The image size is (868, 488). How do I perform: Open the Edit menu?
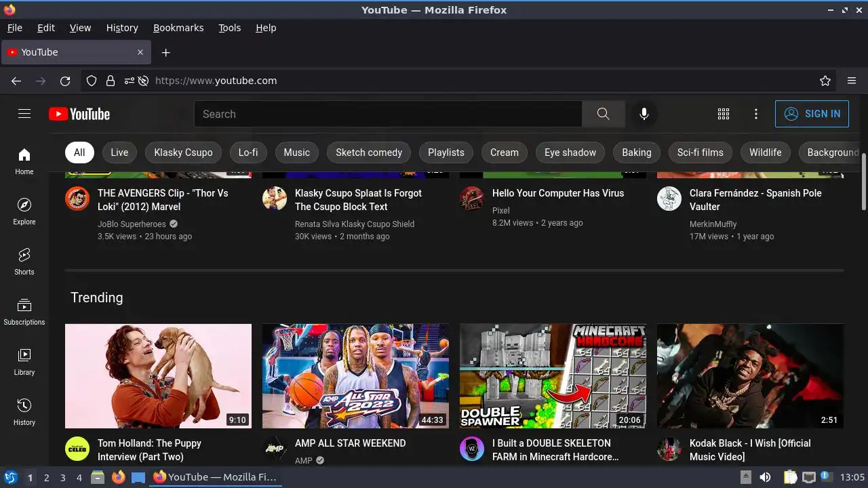pos(46,28)
